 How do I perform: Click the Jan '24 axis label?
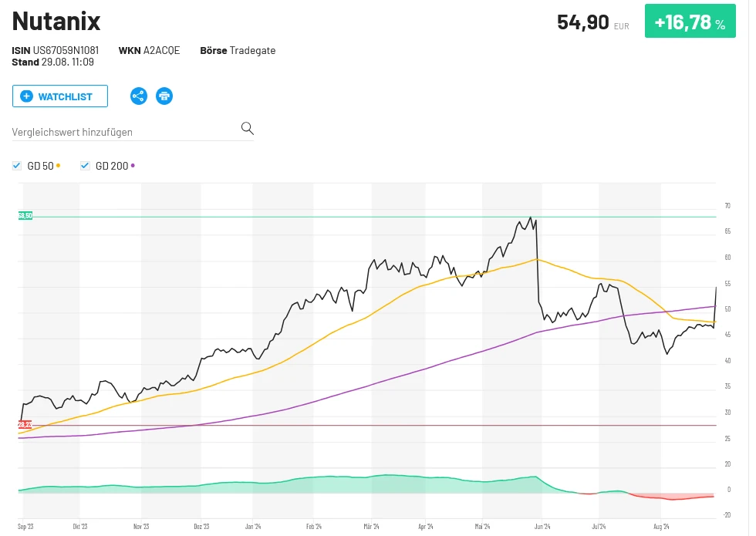point(254,527)
